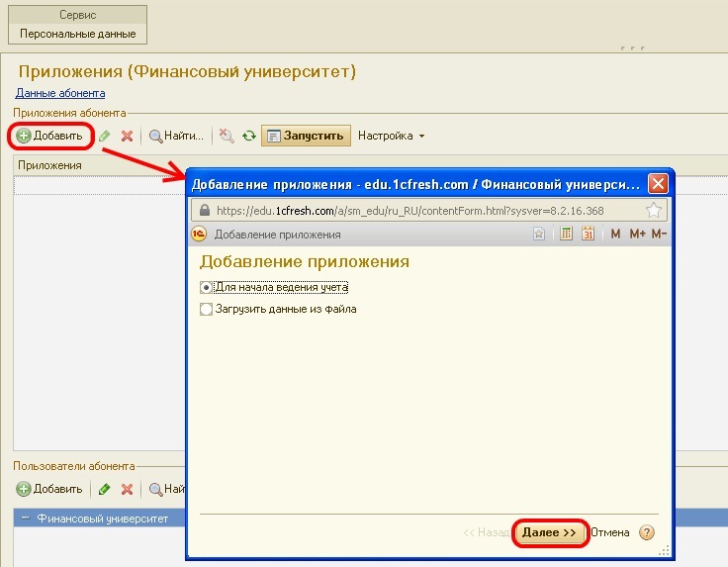The image size is (728, 567).
Task: Click delete X icon in Пользователи абонента toolbar
Action: coord(127,489)
